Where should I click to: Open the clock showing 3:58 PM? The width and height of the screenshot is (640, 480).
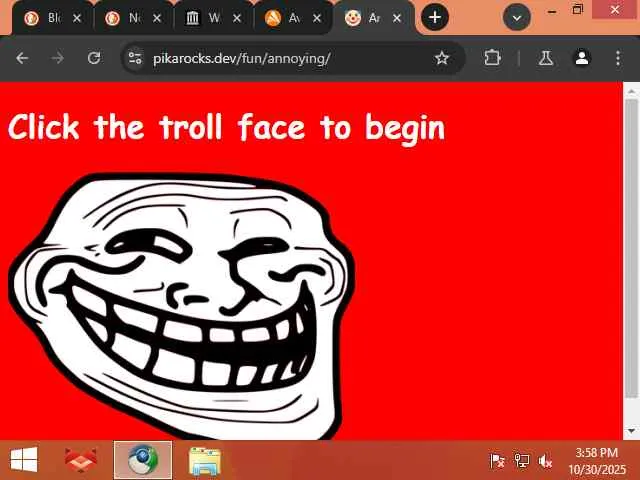click(597, 461)
